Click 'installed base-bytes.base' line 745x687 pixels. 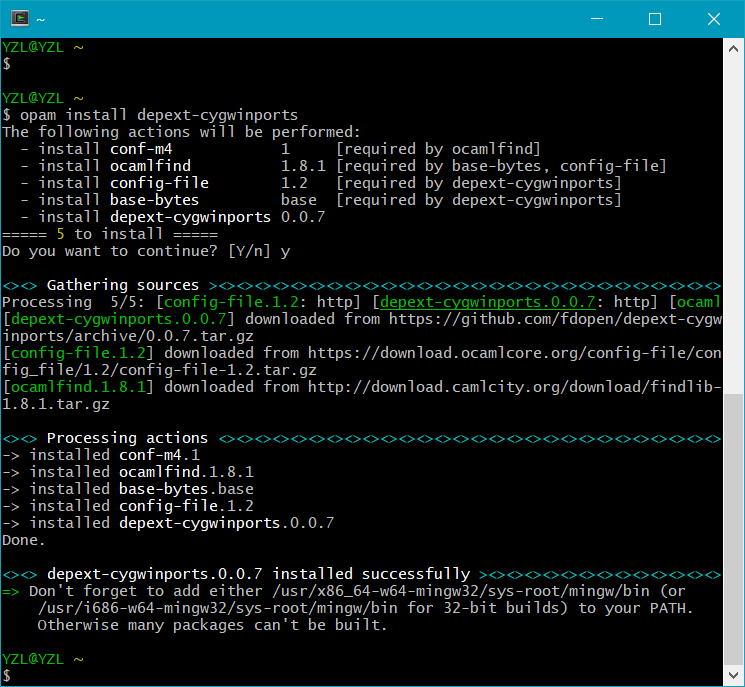pos(128,489)
